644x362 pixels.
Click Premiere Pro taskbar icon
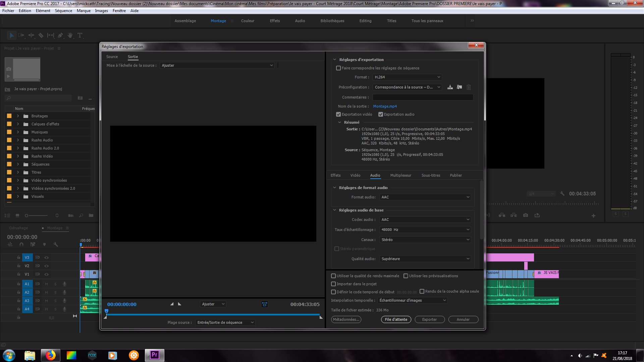(155, 355)
